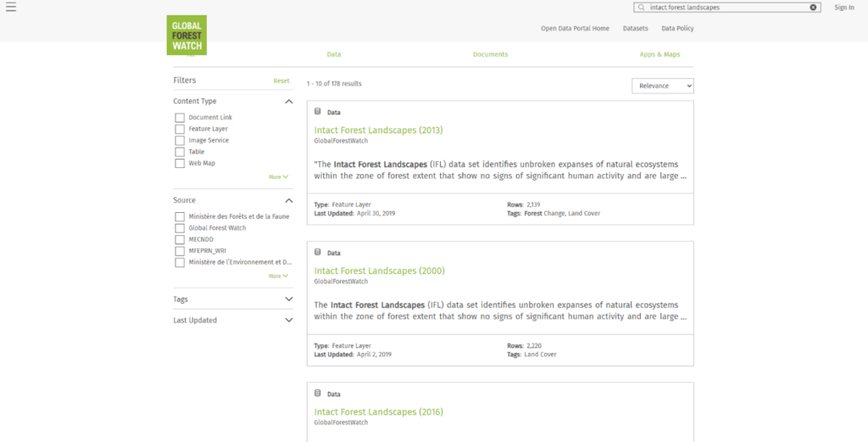
Task: Click 'Tags: Forest Change, Land Cover' text
Action: pyautogui.click(x=554, y=213)
